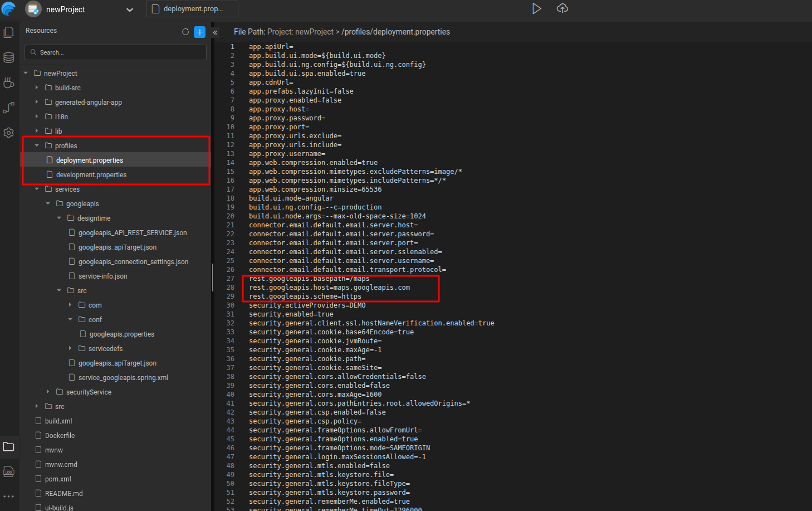Open the Databases icon in left sidebar

(x=9, y=57)
